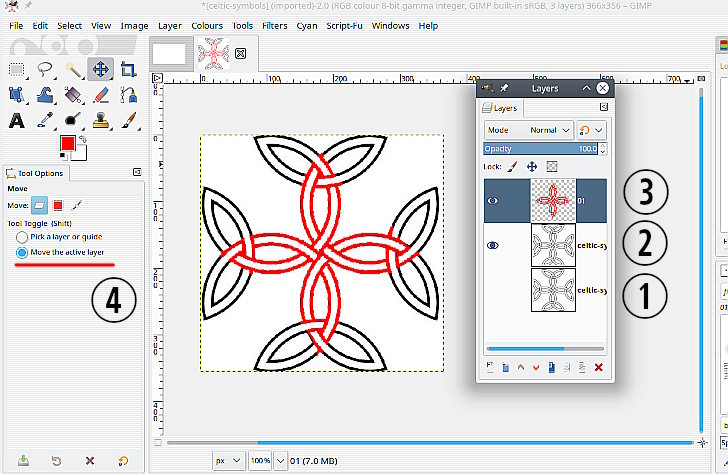728x474 pixels.
Task: Pick the Fuzzy Select magic wand tool
Action: 73,69
